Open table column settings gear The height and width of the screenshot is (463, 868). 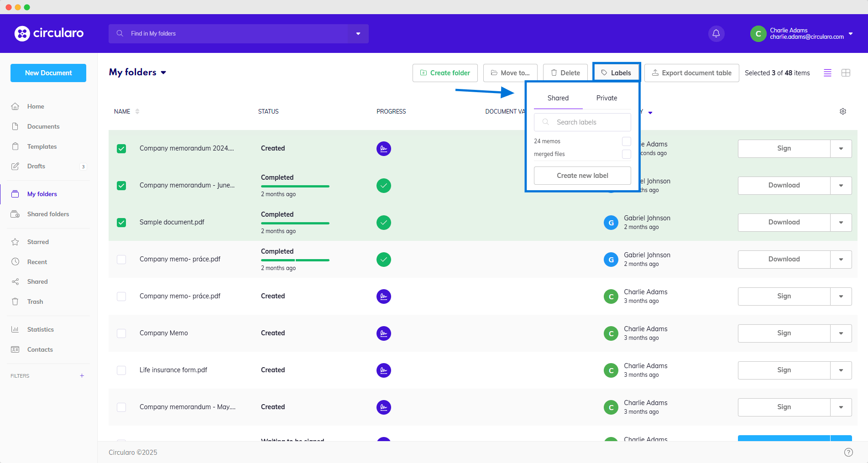coord(843,111)
